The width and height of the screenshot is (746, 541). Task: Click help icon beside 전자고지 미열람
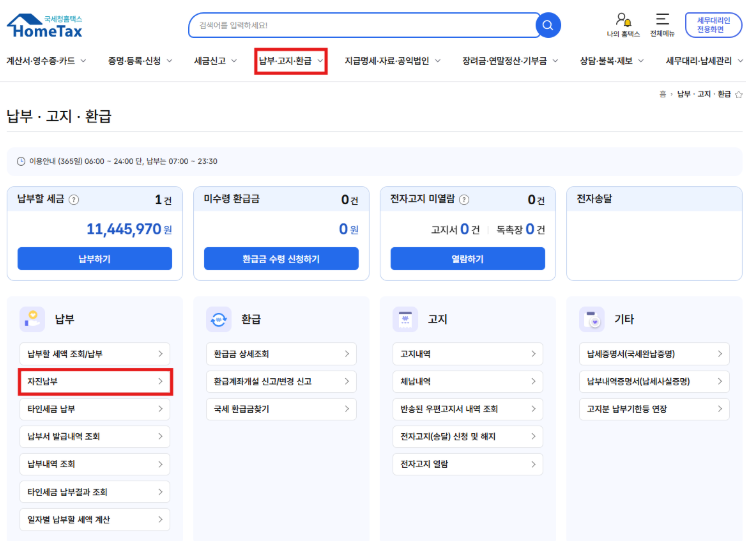pos(464,200)
